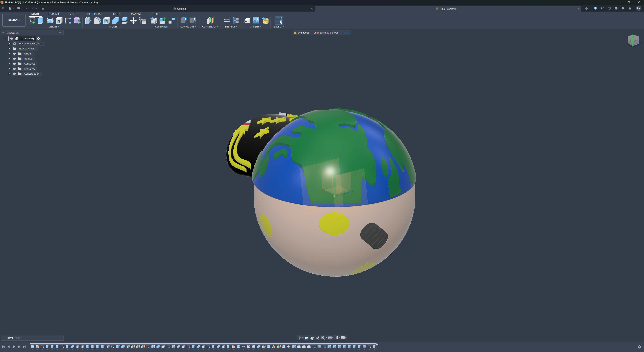Select the Insert Canvas image tool
Image resolution: width=644 pixels, height=352 pixels.
(x=256, y=20)
